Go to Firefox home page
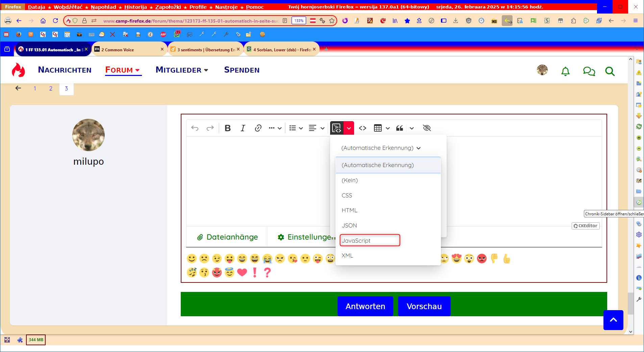This screenshot has width=644, height=352. 43,21
